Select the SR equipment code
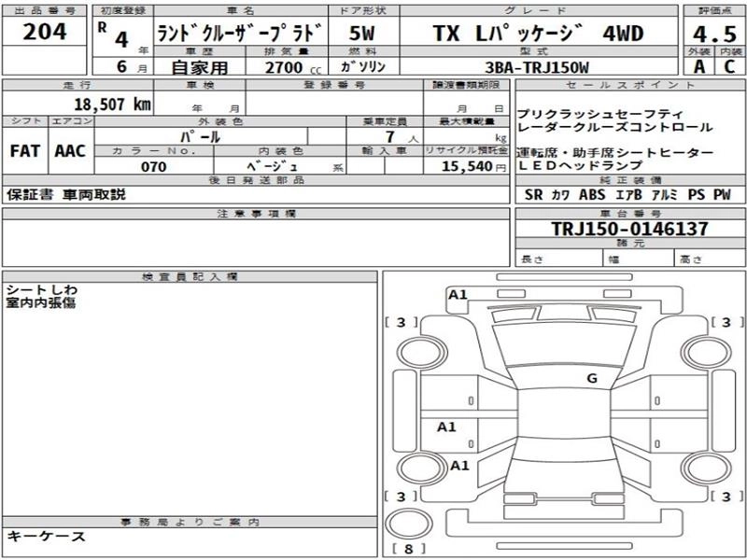The width and height of the screenshot is (747, 560). coord(533,194)
